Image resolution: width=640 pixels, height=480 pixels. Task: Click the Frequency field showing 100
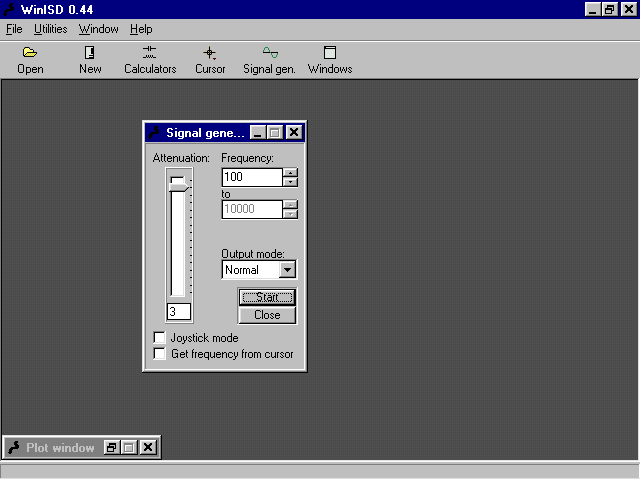(252, 177)
